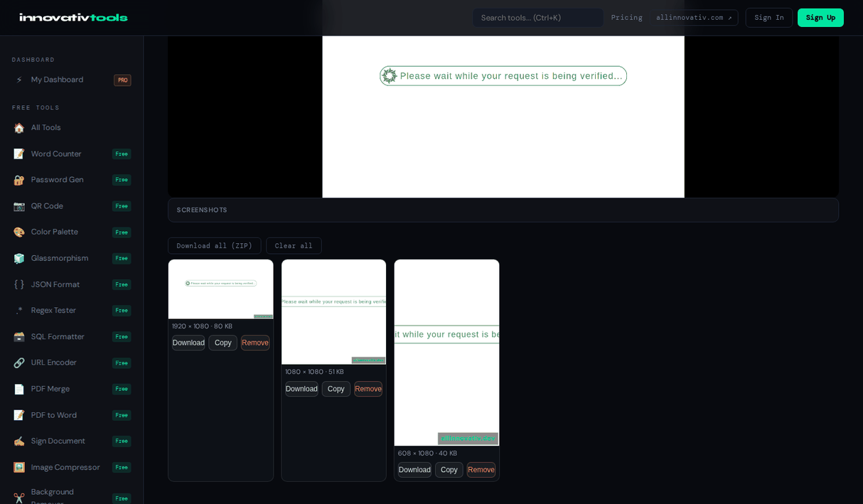Screen dimensions: 863x504
Task: Select Password Gen tool
Action: (x=72, y=180)
